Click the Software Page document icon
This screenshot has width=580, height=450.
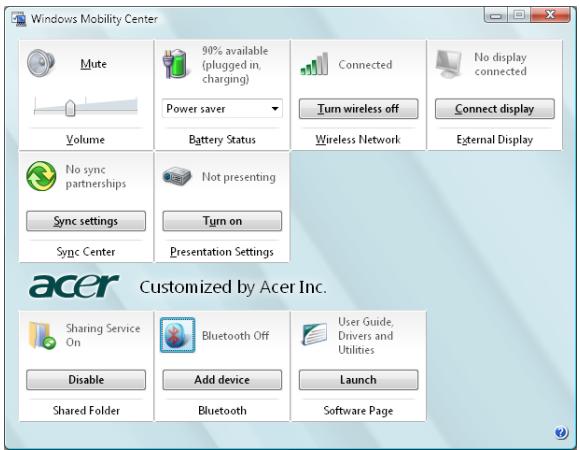coord(314,334)
